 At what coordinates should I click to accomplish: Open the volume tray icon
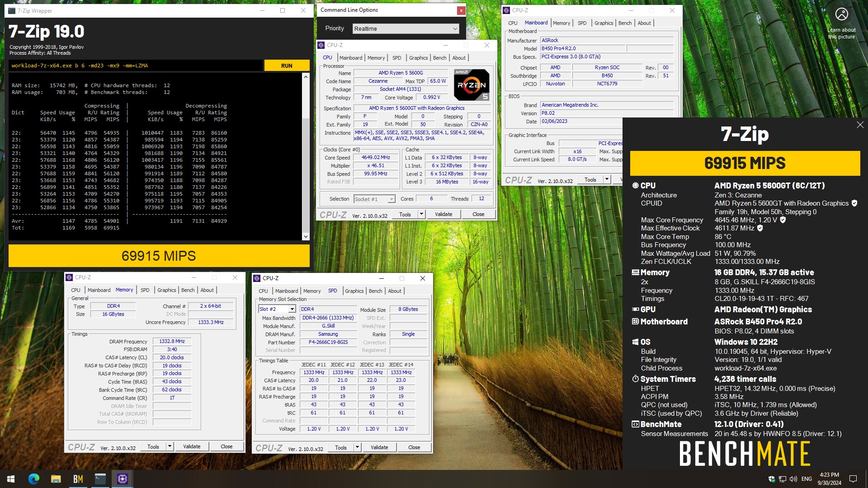pos(793,479)
